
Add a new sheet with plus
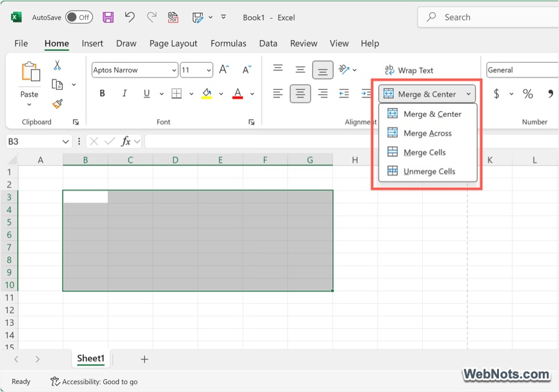coord(145,359)
